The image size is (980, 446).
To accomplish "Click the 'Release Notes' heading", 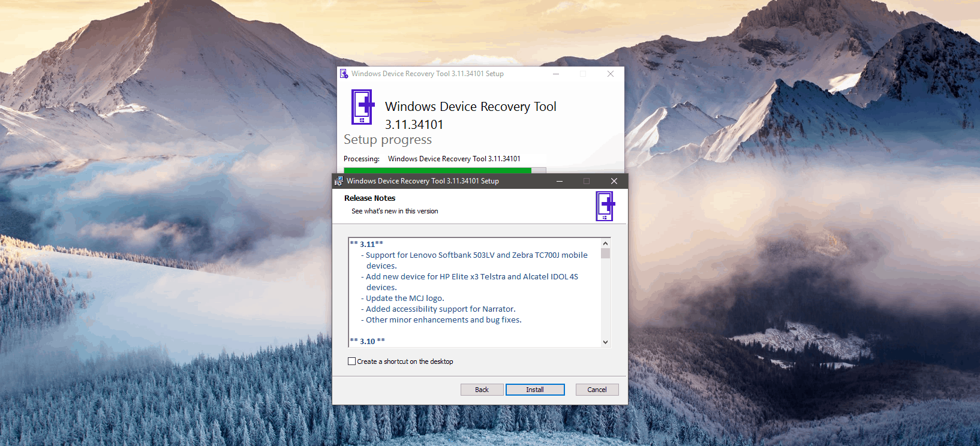I will point(369,198).
